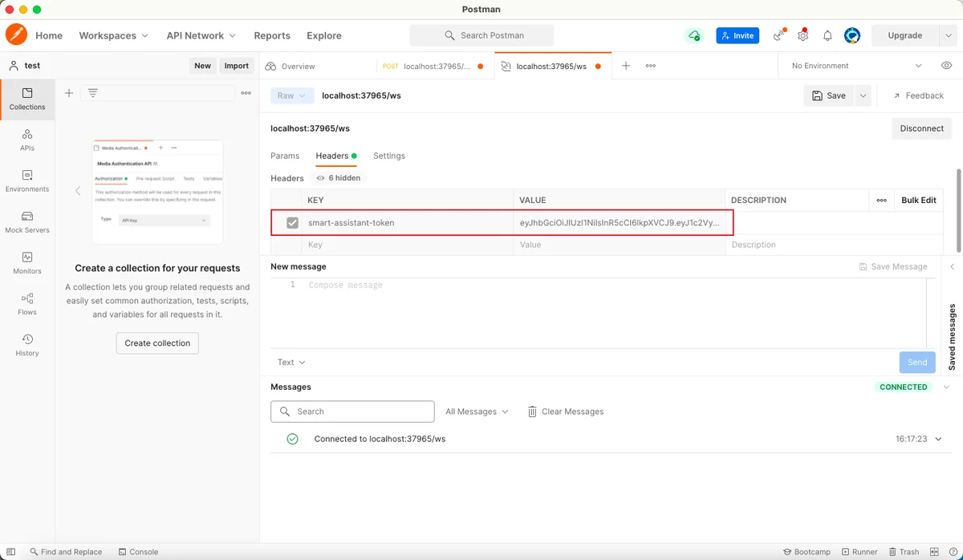Open the Runner from status bar
The height and width of the screenshot is (560, 963).
pyautogui.click(x=859, y=552)
